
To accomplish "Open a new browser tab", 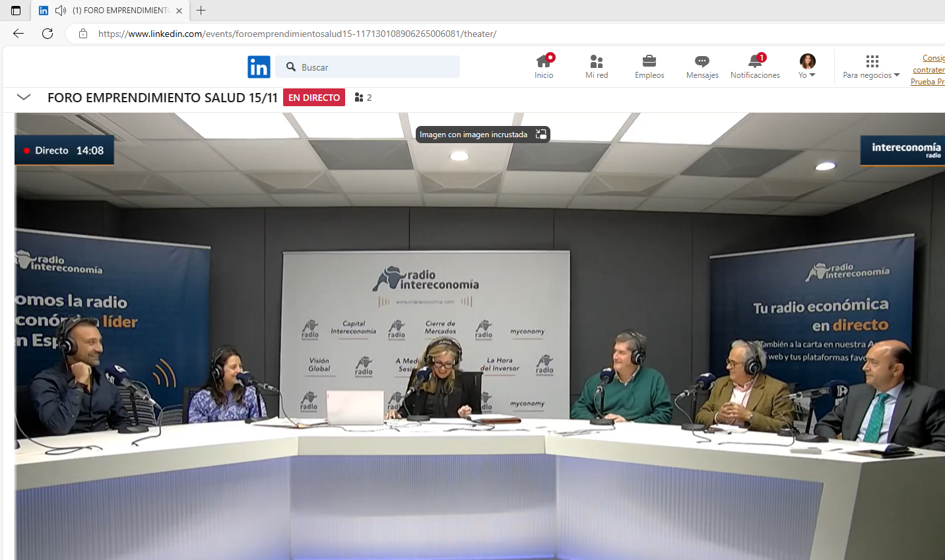I will pos(201,11).
